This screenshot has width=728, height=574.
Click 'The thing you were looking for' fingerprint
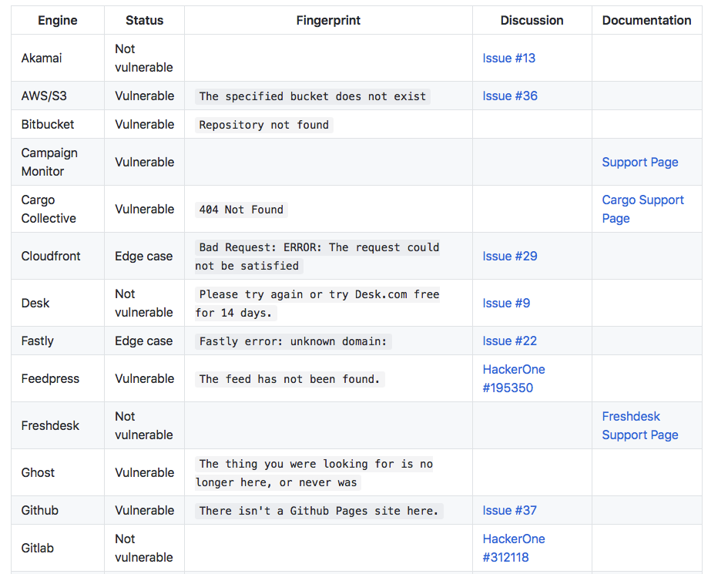tap(314, 473)
